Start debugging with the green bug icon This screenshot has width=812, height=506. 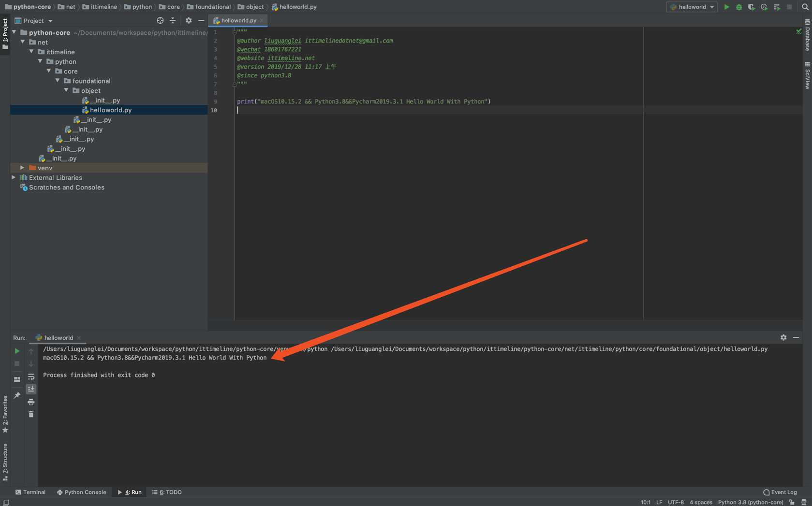coord(739,7)
